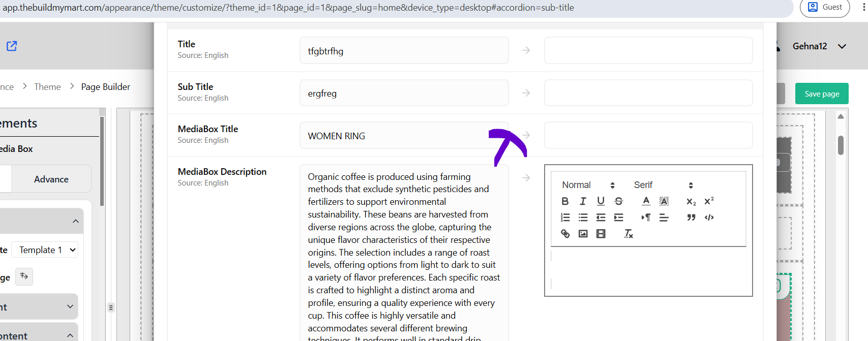Insert a video in the editor
868x341 pixels.
coord(601,234)
